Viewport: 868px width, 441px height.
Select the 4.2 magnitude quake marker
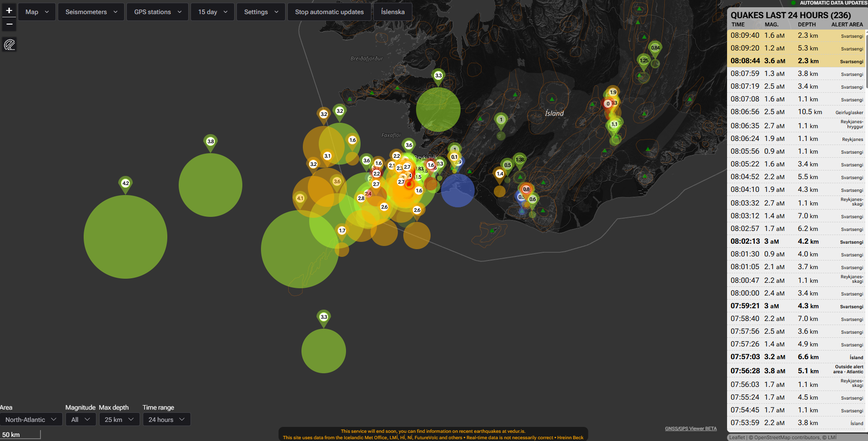125,184
